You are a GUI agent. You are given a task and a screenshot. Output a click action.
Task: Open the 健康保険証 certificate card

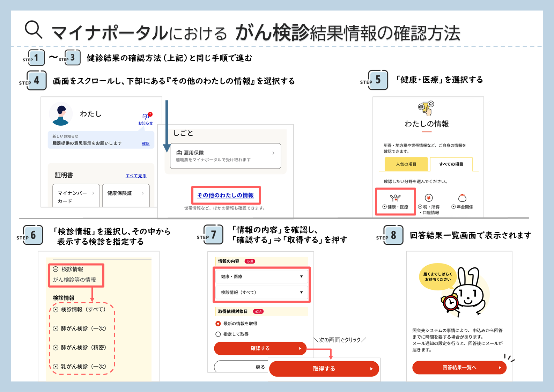(126, 196)
